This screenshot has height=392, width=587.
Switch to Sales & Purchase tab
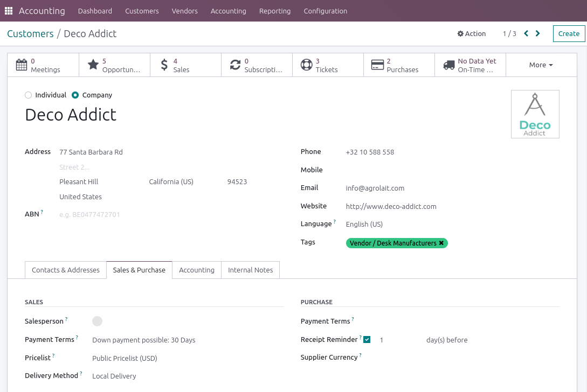(x=139, y=270)
